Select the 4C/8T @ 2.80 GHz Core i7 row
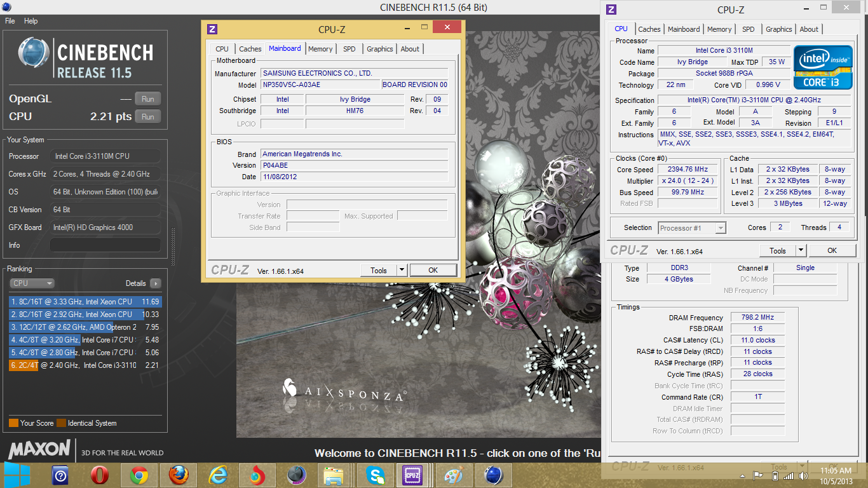This screenshot has width=868, height=488. coord(85,353)
